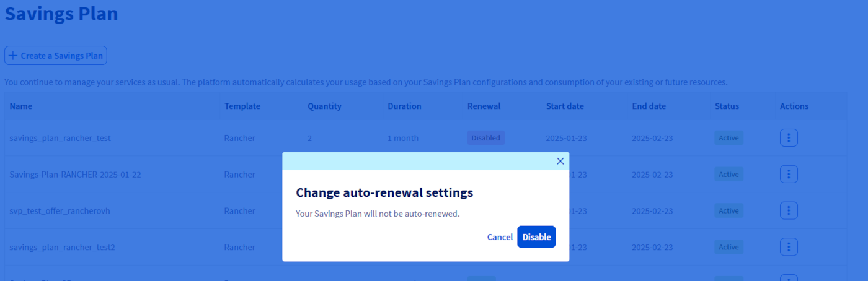Open actions menu for savings_plan_rancher_test

point(789,138)
